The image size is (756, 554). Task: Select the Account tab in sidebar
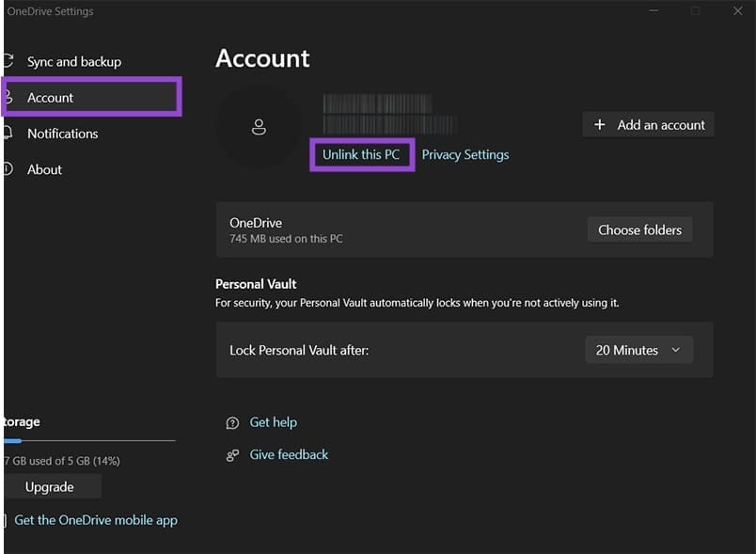[x=51, y=98]
